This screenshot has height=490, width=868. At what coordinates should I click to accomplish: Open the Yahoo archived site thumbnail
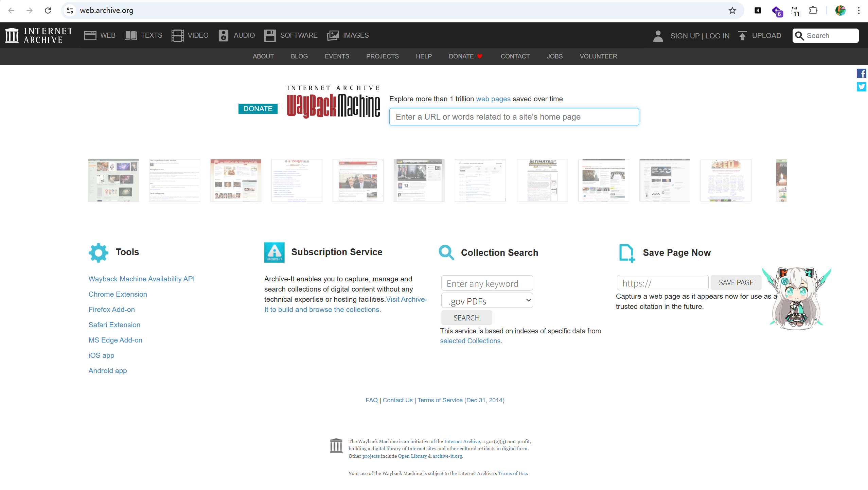(x=297, y=180)
